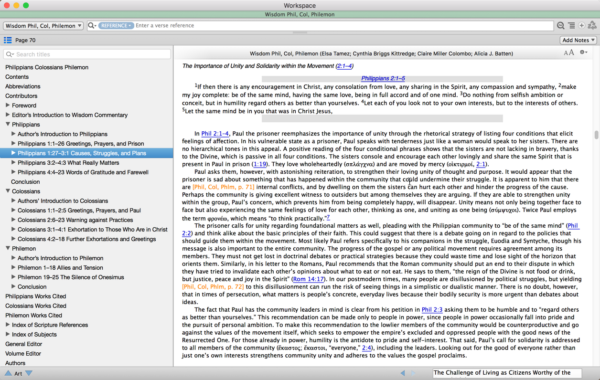Open the gear display settings menu
600x380 pixels.
tap(583, 52)
